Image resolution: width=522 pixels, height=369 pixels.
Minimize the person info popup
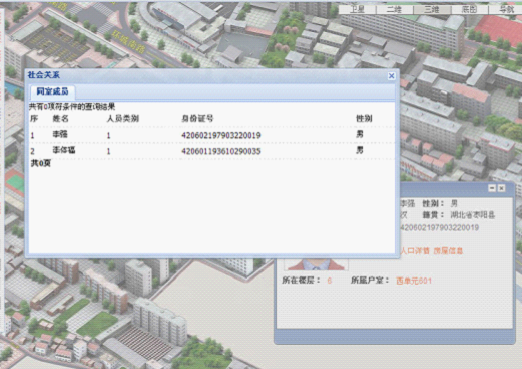click(492, 188)
